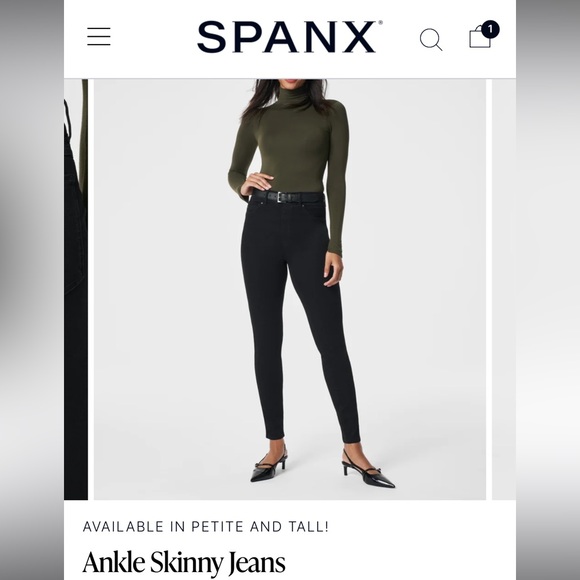
Task: Tap the word TALL in the availability banner
Action: (x=308, y=526)
